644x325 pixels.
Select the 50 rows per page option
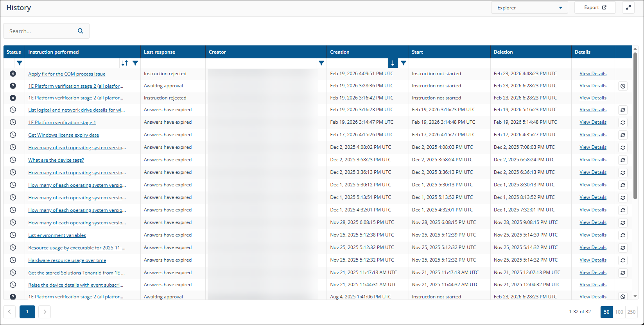(x=606, y=312)
